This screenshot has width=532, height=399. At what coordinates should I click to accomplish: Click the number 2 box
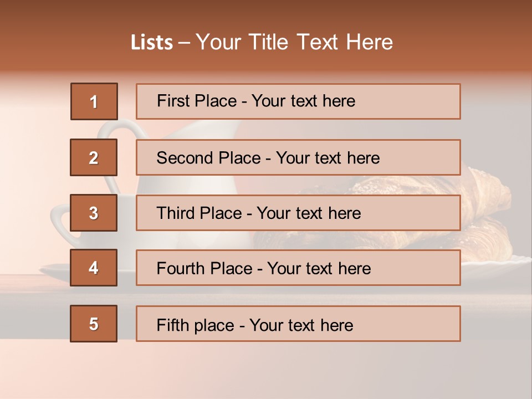pyautogui.click(x=94, y=157)
